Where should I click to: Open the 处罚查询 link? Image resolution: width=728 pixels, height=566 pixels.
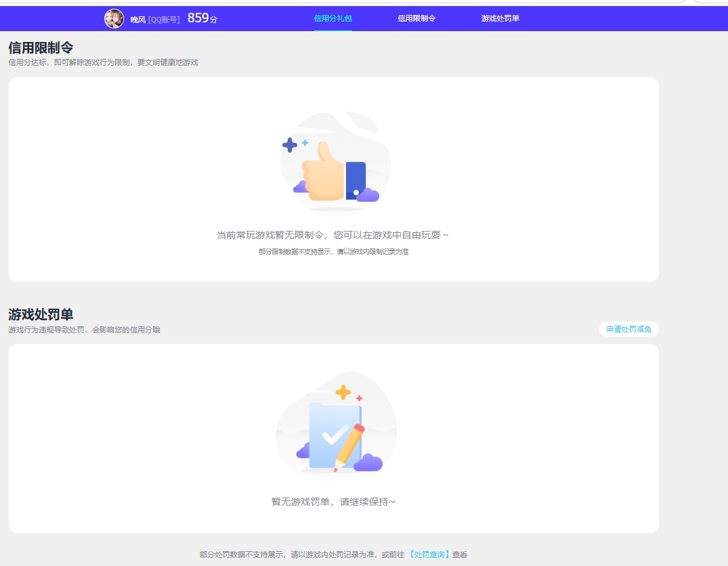coord(429,554)
